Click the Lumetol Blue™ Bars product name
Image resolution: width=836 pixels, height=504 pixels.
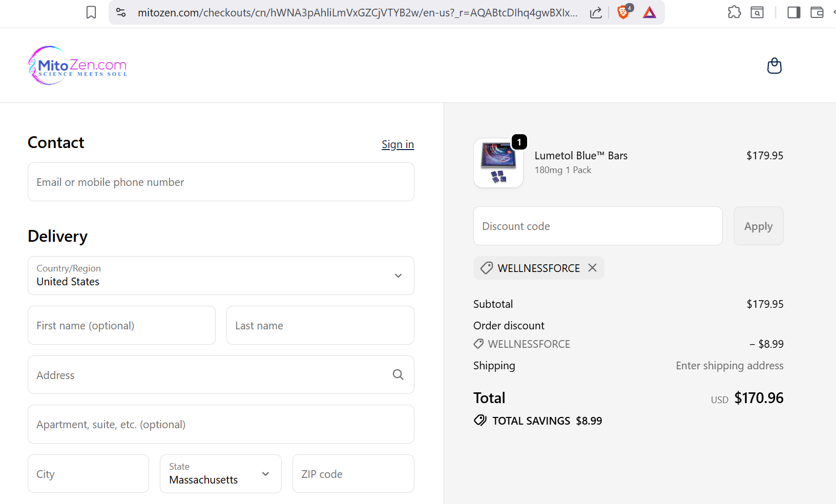581,156
